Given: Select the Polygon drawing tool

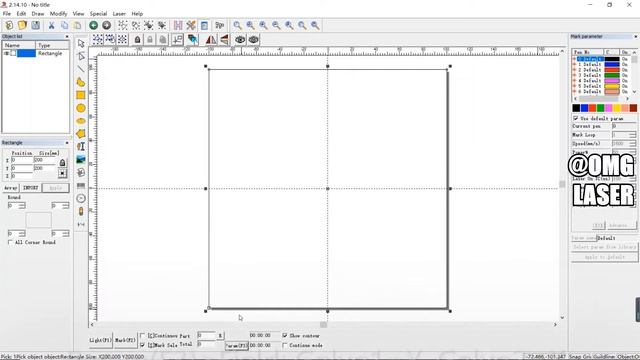Looking at the screenshot, I should pyautogui.click(x=81, y=133).
